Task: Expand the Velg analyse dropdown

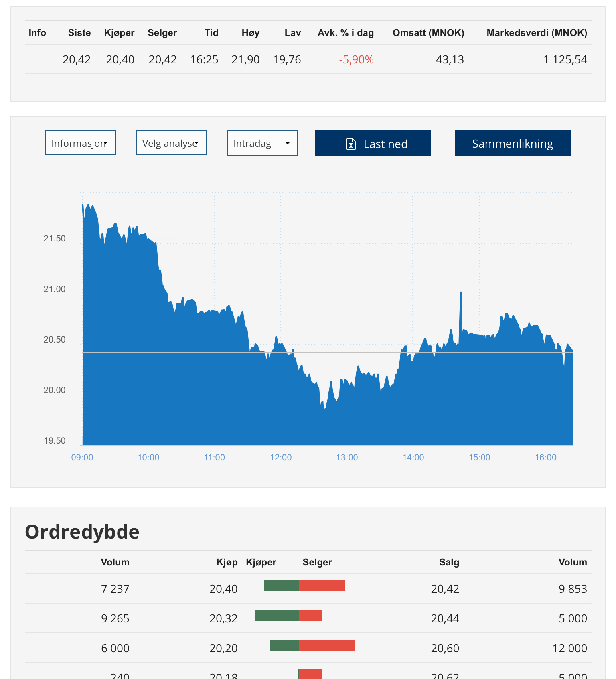Action: click(x=172, y=143)
